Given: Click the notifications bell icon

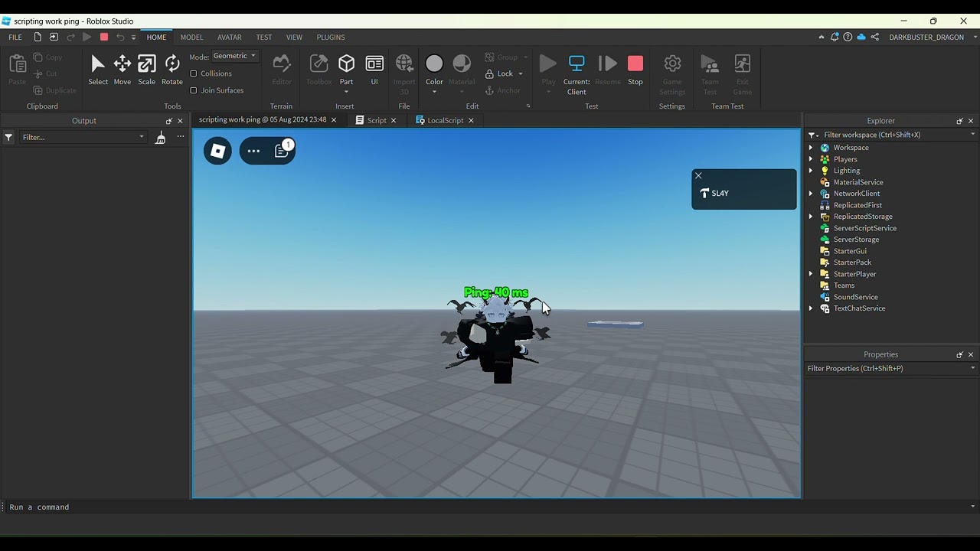Looking at the screenshot, I should [x=835, y=37].
